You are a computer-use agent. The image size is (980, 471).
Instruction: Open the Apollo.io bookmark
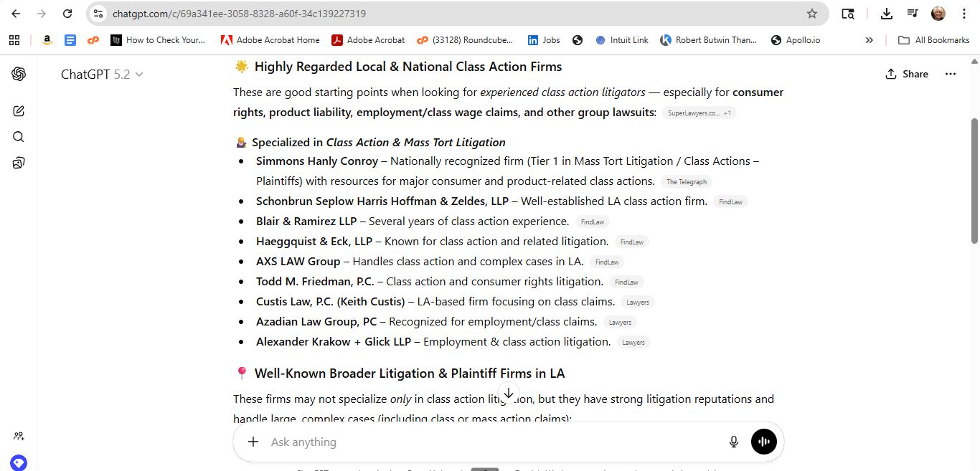click(x=796, y=40)
